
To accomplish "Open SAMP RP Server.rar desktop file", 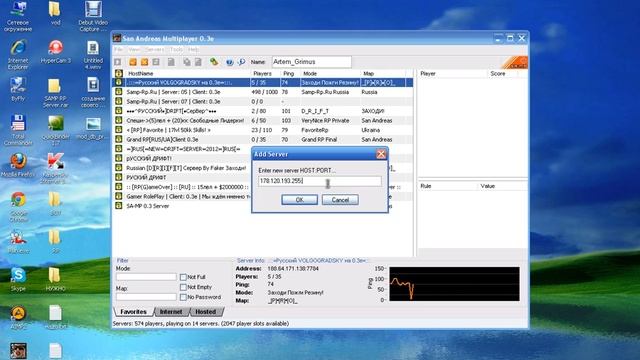I will click(x=56, y=92).
